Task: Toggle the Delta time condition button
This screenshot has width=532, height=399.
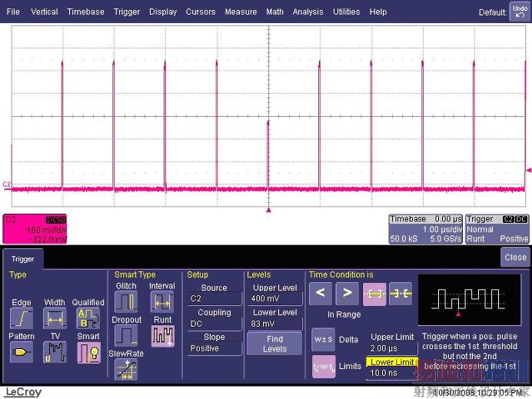Action: [x=324, y=339]
